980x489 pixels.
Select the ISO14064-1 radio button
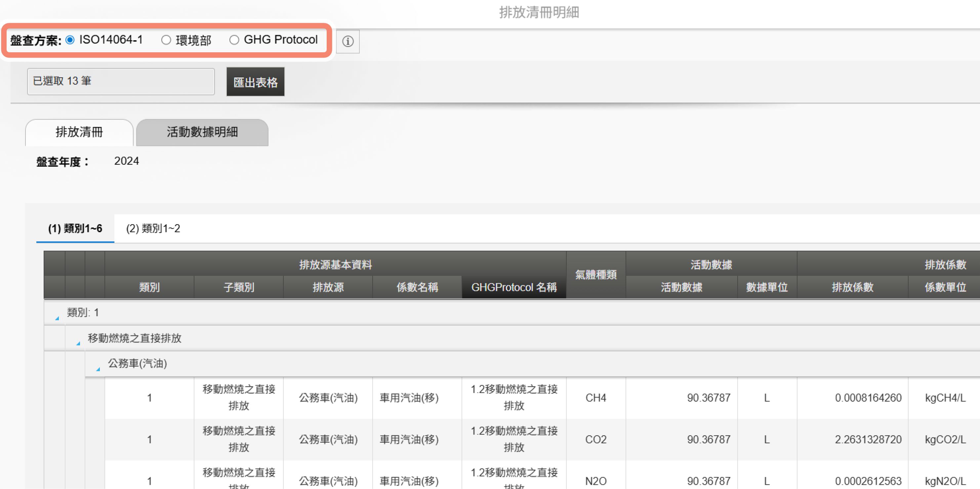coord(70,40)
